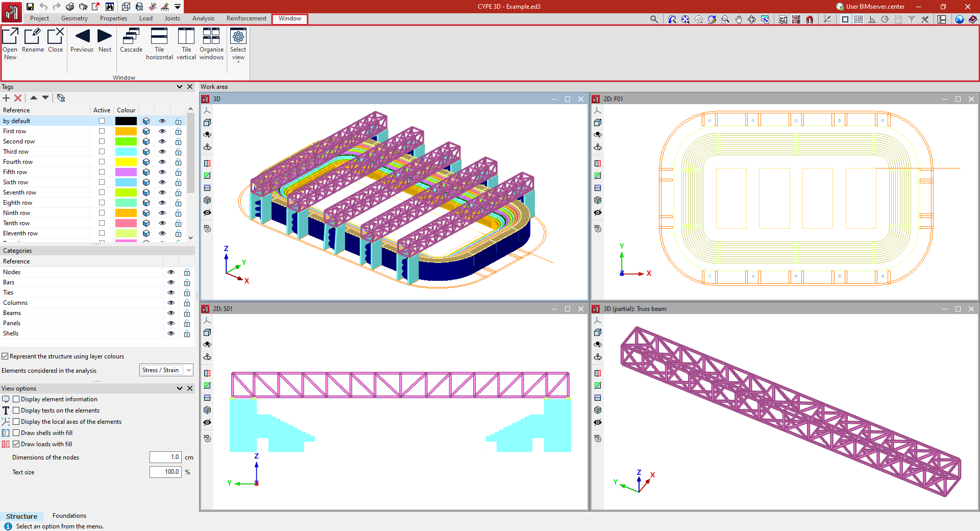Viewport: 980px width, 531px height.
Task: Click the Second row green colour swatch
Action: [x=126, y=141]
